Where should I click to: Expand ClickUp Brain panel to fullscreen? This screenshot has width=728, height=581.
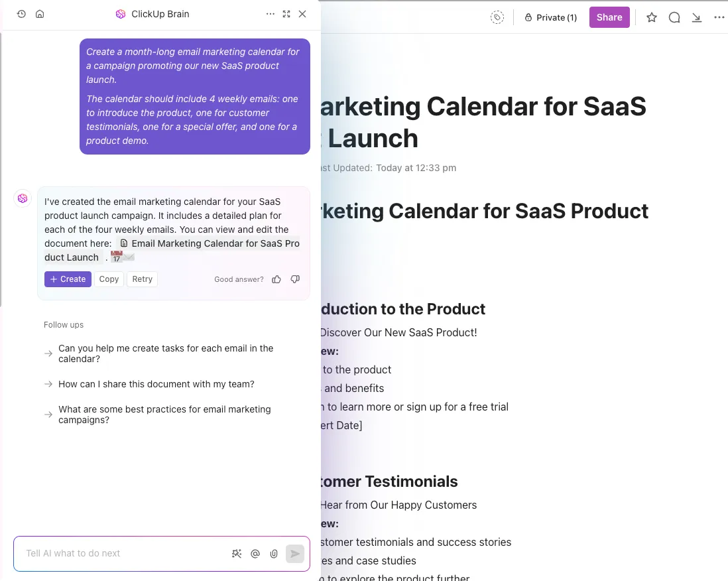286,14
